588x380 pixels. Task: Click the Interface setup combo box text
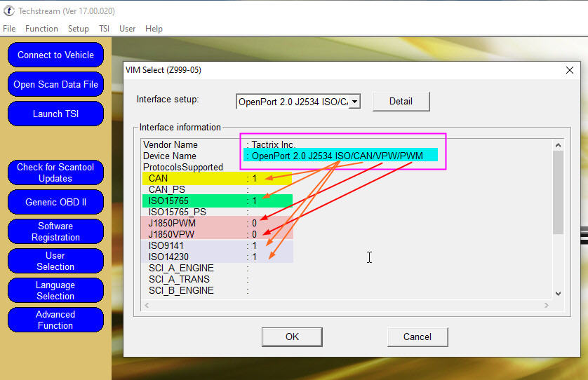(293, 102)
